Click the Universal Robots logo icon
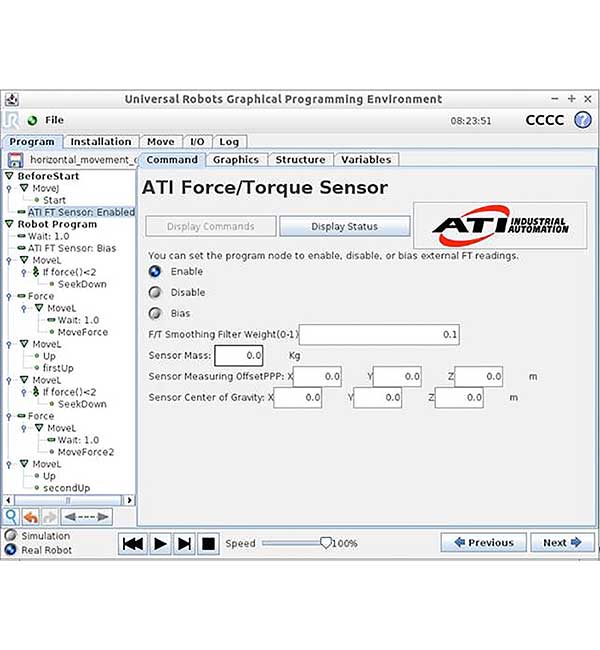The height and width of the screenshot is (650, 600). click(12, 120)
